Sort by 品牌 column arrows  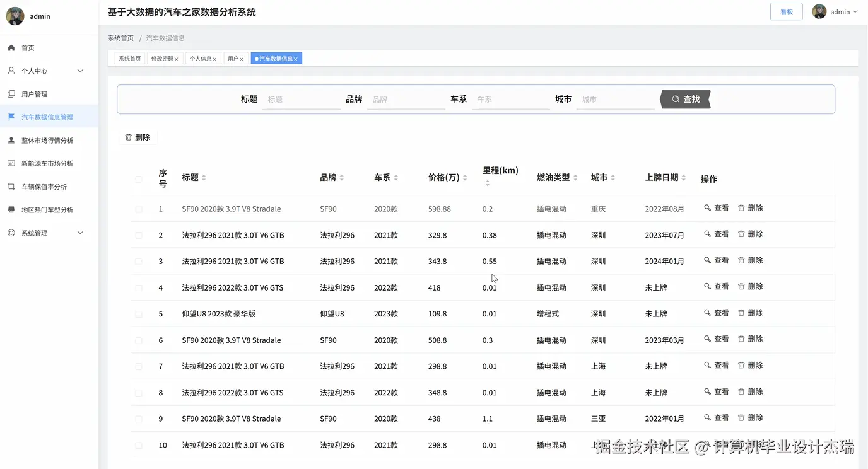(342, 178)
